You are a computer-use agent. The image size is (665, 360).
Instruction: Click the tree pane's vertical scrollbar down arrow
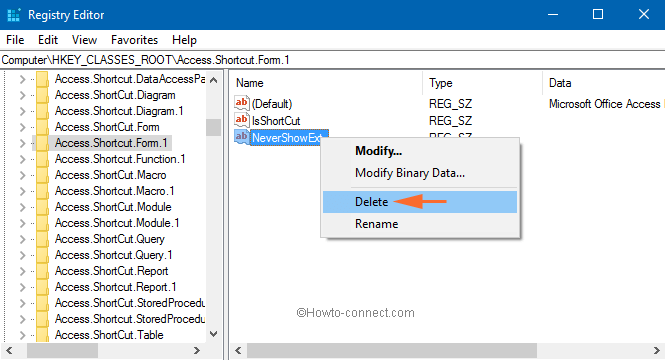pos(214,334)
